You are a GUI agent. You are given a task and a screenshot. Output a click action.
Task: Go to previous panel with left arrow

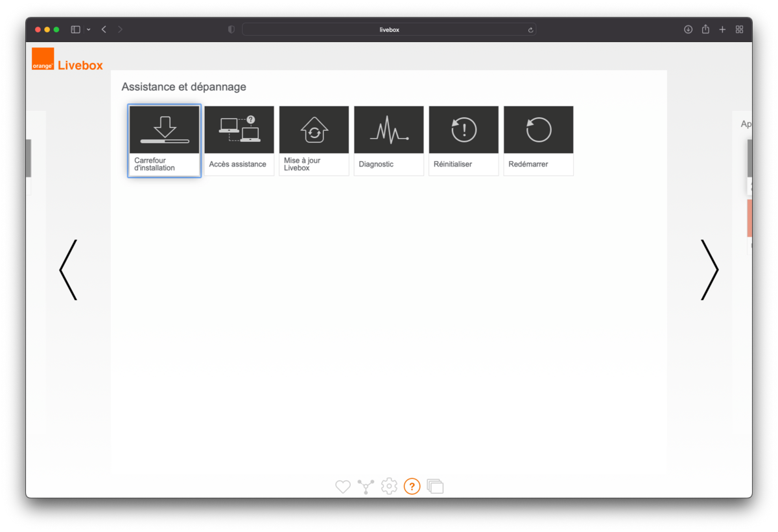pos(68,270)
